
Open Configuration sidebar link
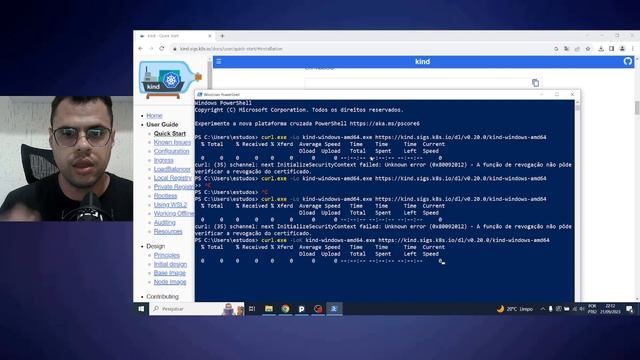click(x=171, y=151)
